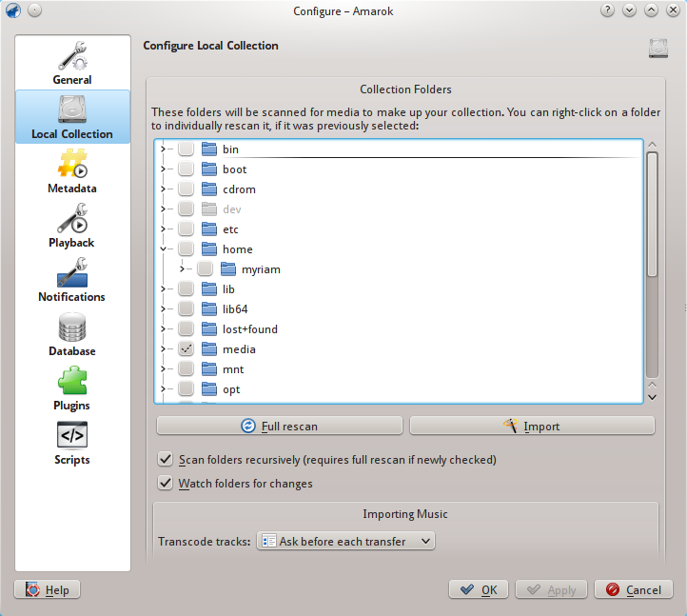Collapse the home folder tree node
Screen dimensions: 687x616
pyautogui.click(x=164, y=249)
